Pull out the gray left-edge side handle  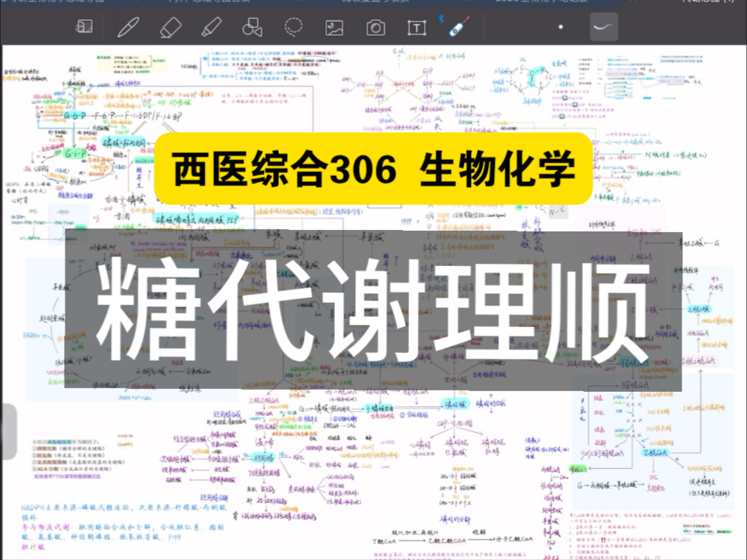click(x=7, y=431)
